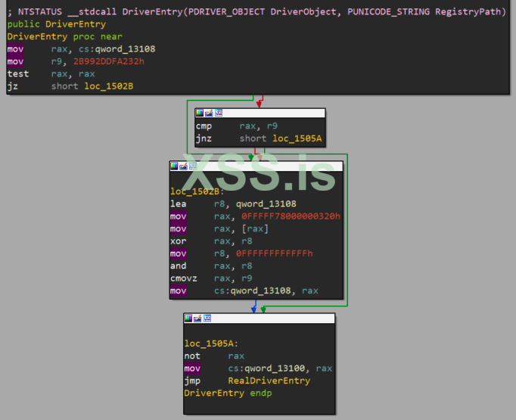
Task: Click the group nodes icon on the loc_1505A node
Action: 207,319
